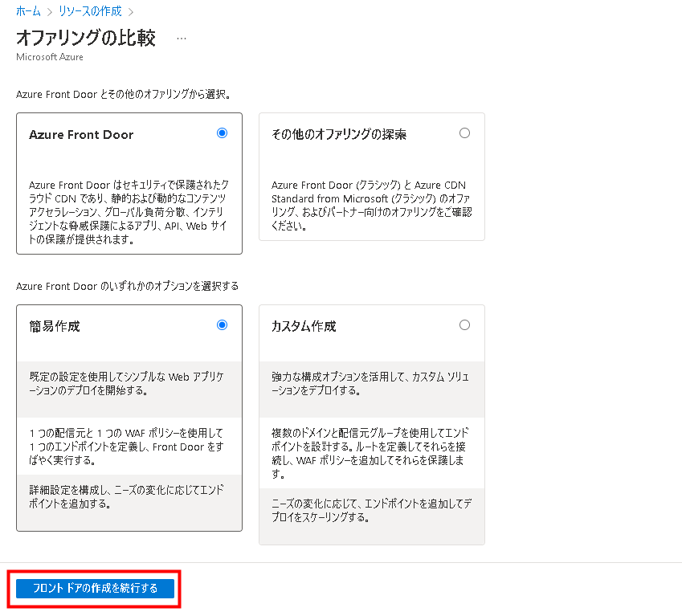Click text '詳細設定を構成し、ニーズの変化に応じて'
The width and height of the screenshot is (682, 616).
(x=127, y=497)
